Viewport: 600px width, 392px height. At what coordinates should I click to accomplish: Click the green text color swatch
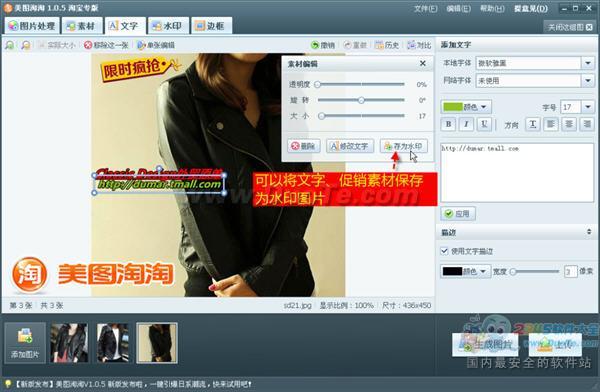(x=453, y=107)
